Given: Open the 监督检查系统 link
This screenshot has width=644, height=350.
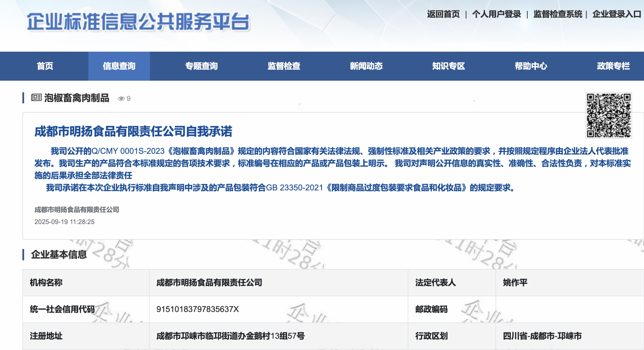Looking at the screenshot, I should pyautogui.click(x=558, y=14).
